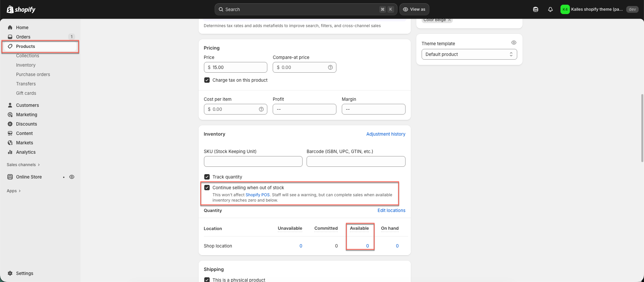
Task: Click the Compare-at price help icon
Action: [x=330, y=67]
